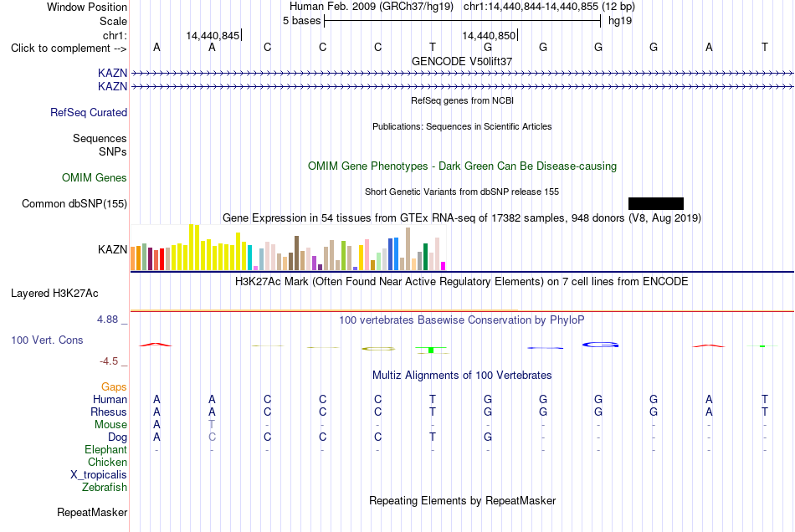Image resolution: width=795 pixels, height=532 pixels.
Task: Open the RefSeq Curated track label
Action: coord(88,112)
